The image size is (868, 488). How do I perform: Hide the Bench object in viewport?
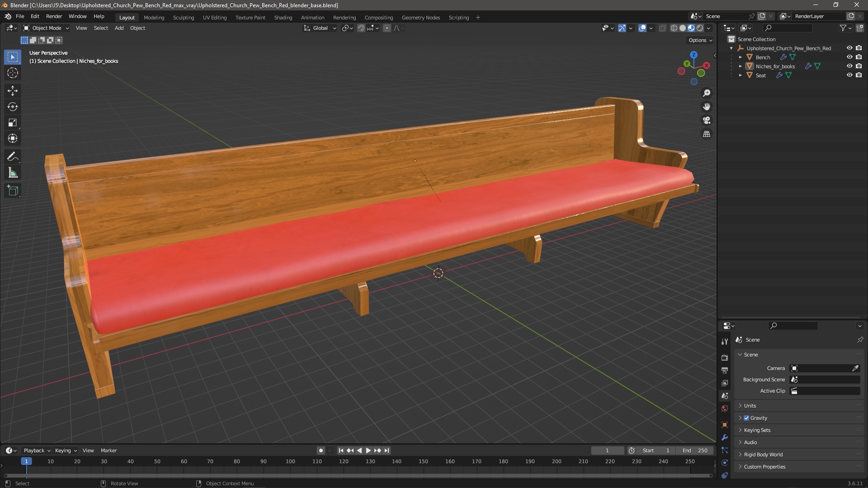849,57
